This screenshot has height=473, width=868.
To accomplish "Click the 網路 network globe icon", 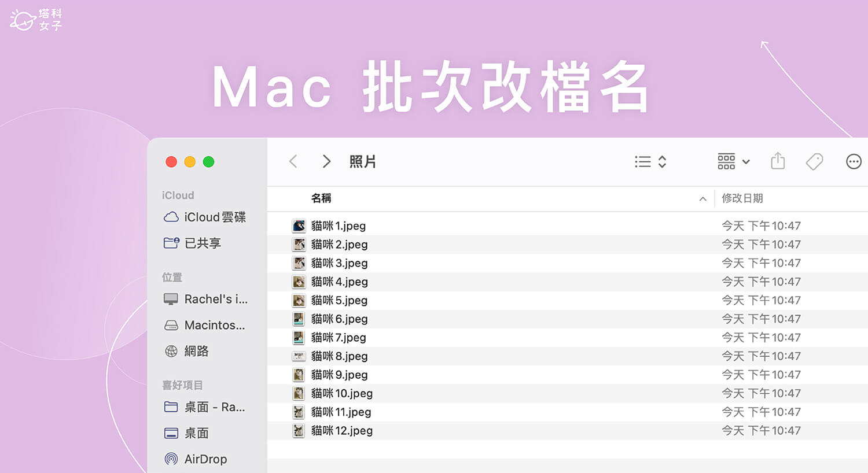I will [x=171, y=351].
